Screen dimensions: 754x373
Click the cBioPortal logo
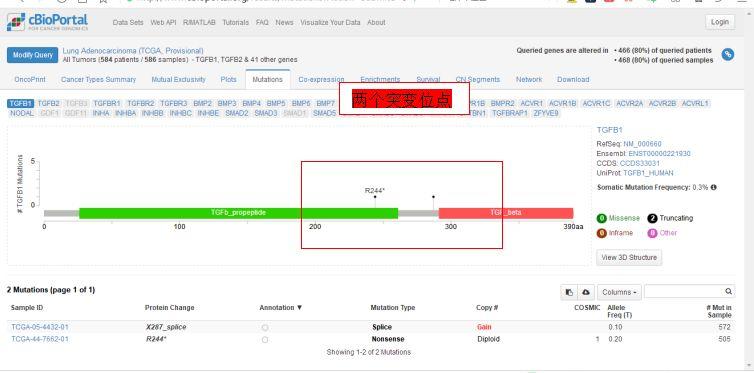click(x=48, y=22)
